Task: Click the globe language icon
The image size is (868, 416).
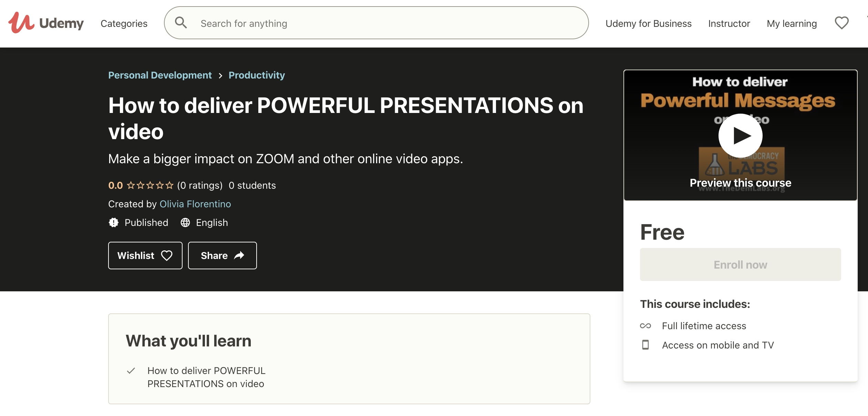Action: tap(185, 222)
